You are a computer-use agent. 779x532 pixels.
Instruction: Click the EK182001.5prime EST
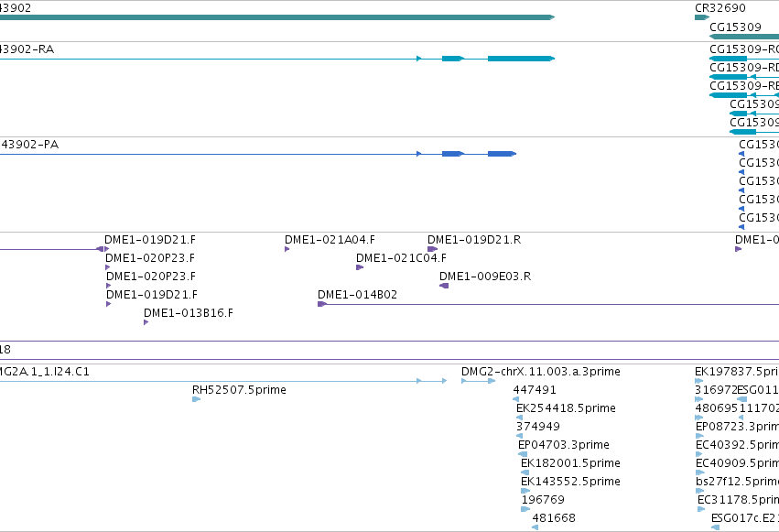click(x=525, y=472)
